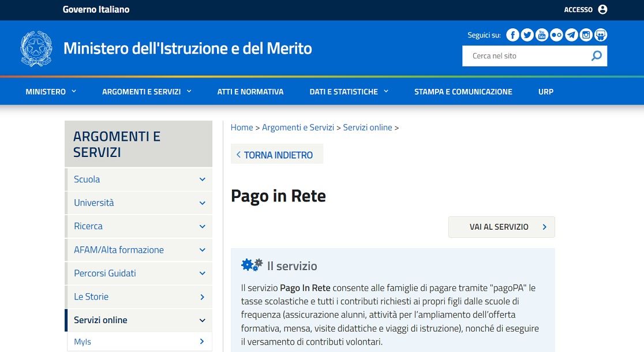Open the ministry's Flickr page icon

pos(556,35)
